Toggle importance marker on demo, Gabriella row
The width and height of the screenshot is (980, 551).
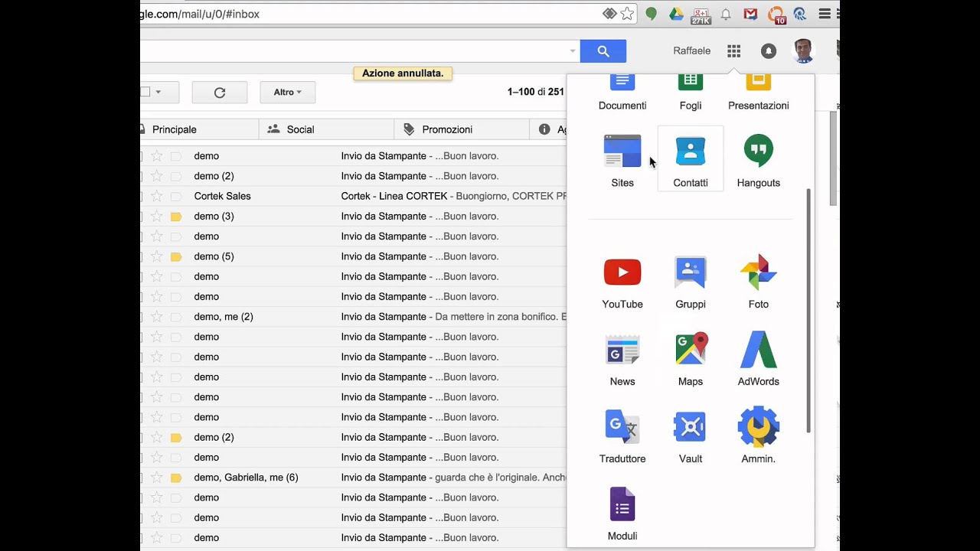coord(176,478)
